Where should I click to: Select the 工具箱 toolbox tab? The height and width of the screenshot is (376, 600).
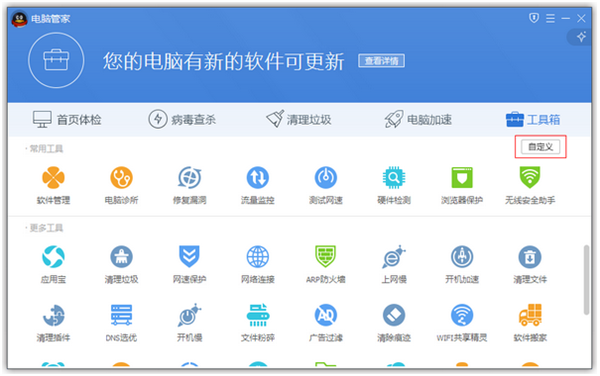click(533, 120)
